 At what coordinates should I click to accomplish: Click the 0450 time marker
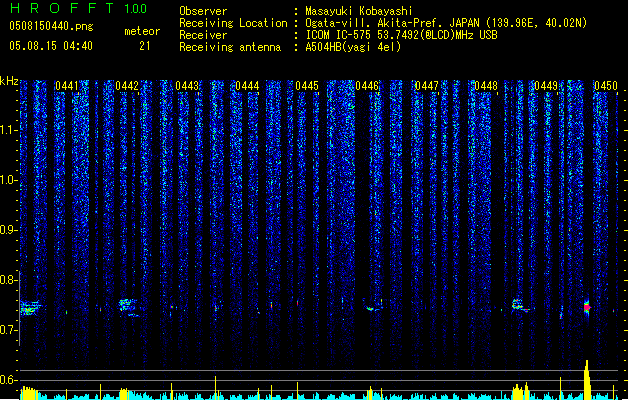pos(606,86)
